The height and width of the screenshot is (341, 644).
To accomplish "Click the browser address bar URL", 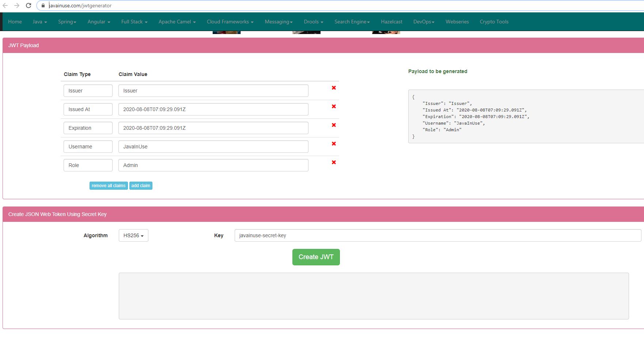I will 80,5.
